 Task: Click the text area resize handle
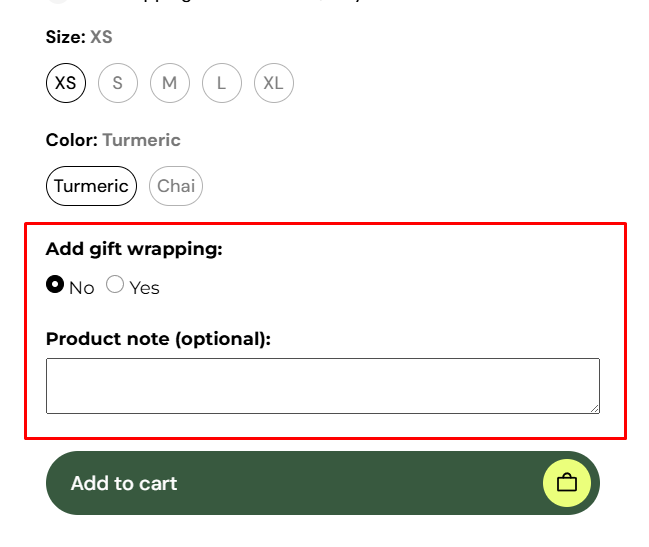(594, 408)
